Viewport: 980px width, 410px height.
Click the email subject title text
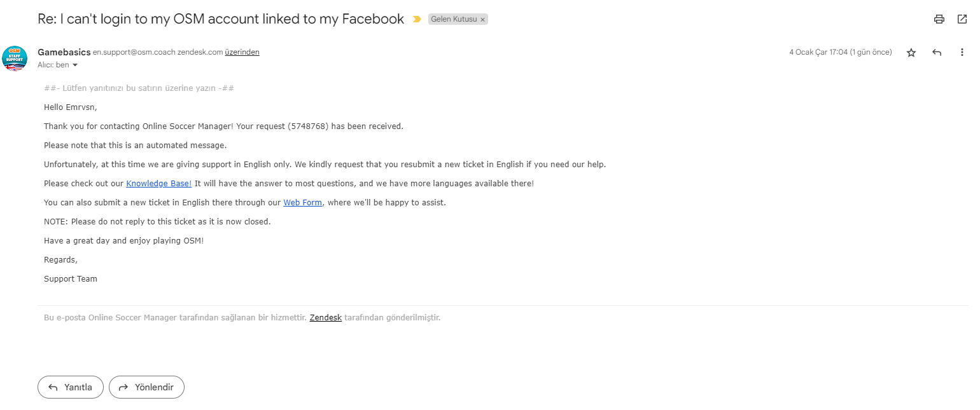click(x=221, y=19)
